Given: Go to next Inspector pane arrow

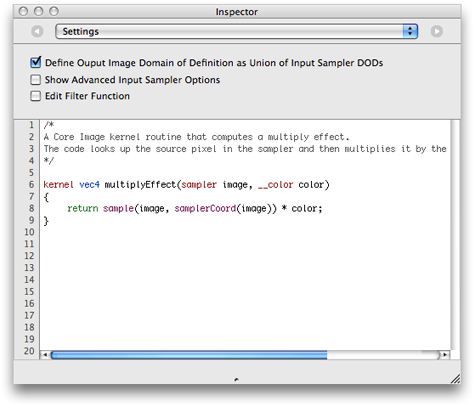Looking at the screenshot, I should (x=436, y=31).
